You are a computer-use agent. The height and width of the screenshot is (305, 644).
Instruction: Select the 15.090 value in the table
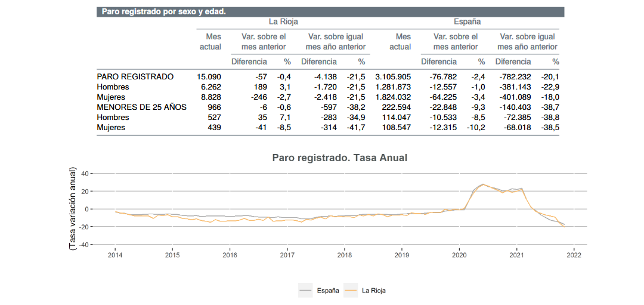coord(209,76)
